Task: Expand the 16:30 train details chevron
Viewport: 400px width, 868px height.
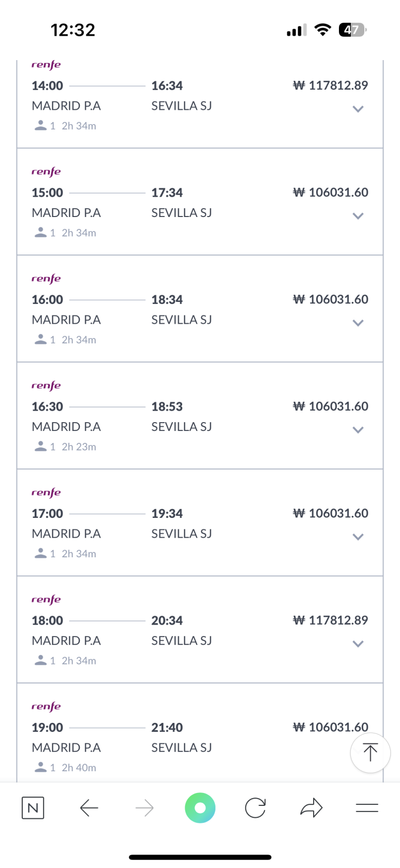Action: point(358,430)
